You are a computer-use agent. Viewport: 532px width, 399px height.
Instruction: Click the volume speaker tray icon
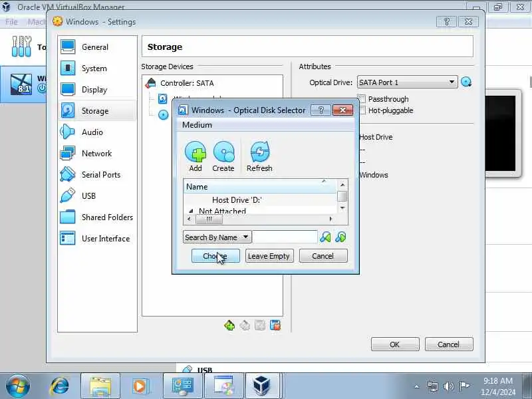(448, 386)
